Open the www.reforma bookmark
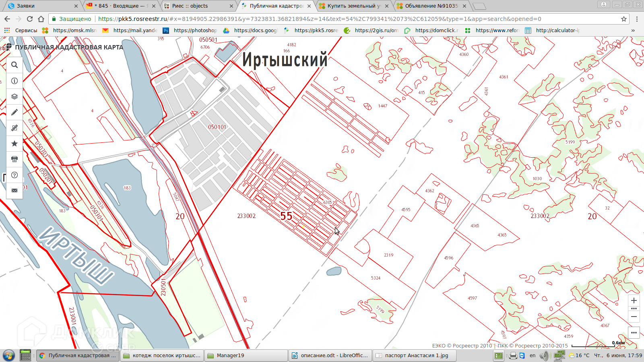 tap(491, 30)
